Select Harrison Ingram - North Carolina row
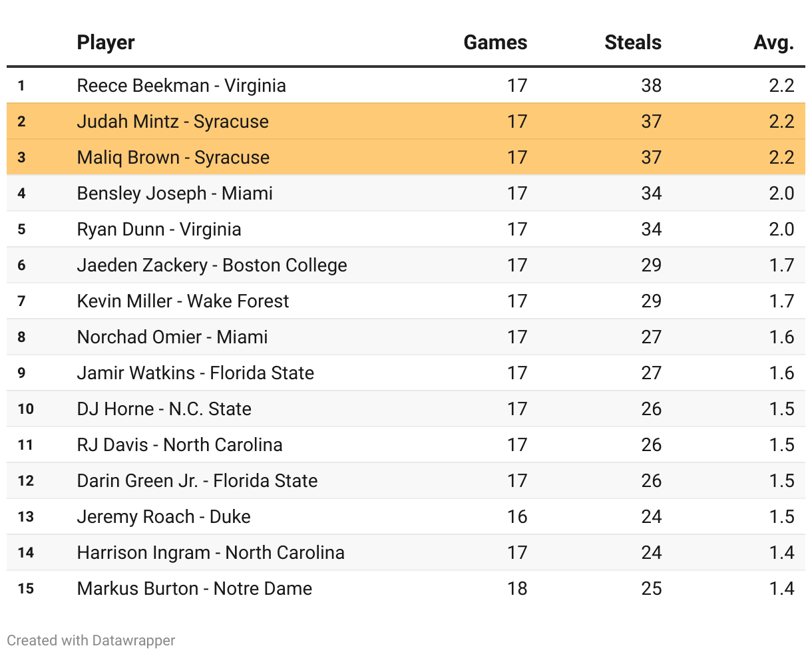Viewport: 812px width, 656px height. click(211, 552)
